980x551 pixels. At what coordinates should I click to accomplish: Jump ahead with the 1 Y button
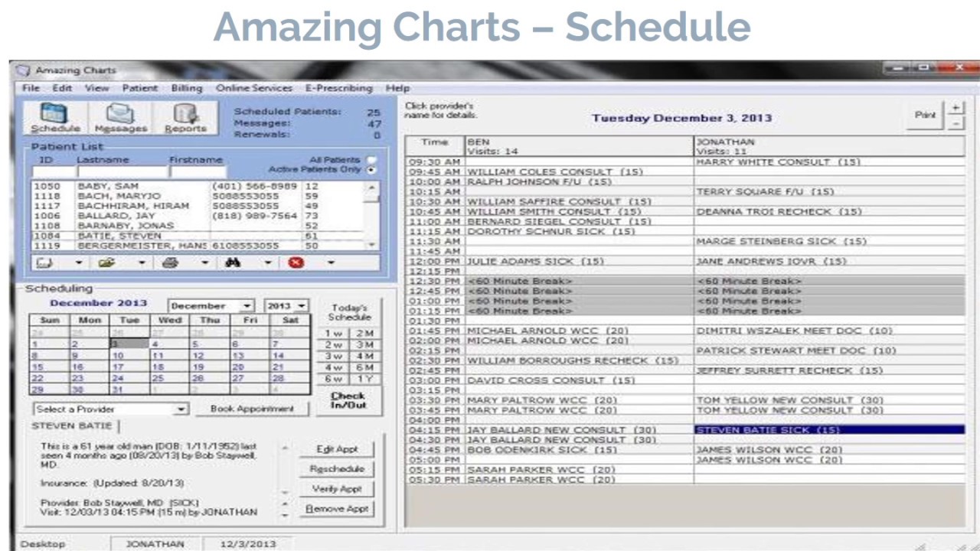click(x=364, y=380)
